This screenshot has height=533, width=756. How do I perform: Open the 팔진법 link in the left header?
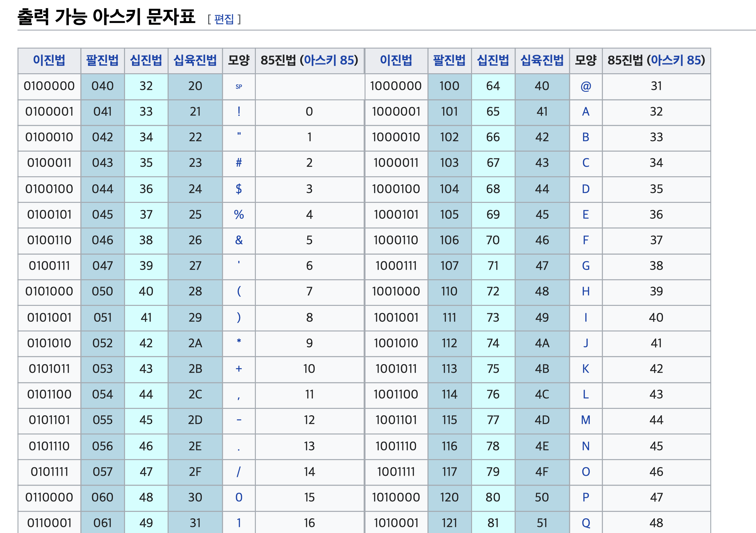tap(102, 60)
